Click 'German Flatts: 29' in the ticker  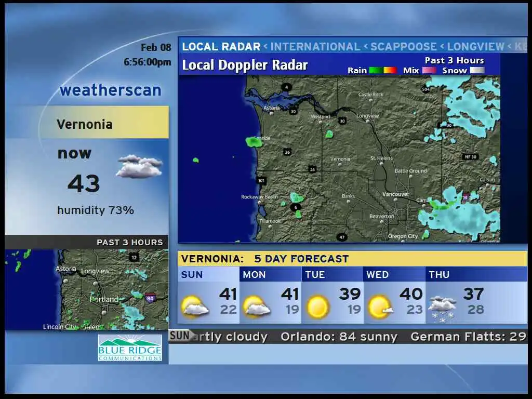point(469,337)
